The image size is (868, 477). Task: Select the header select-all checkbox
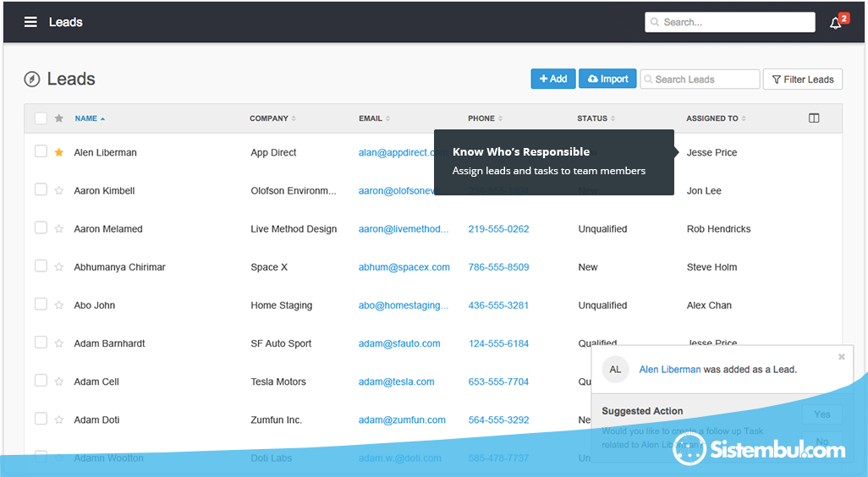tap(41, 118)
